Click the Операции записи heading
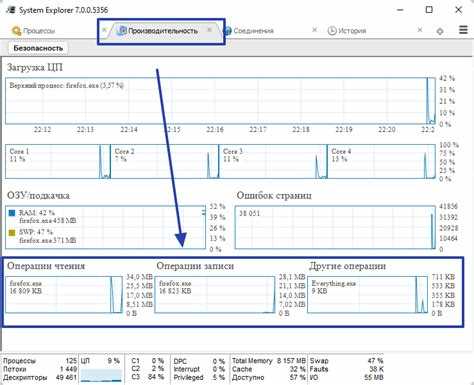 [195, 266]
